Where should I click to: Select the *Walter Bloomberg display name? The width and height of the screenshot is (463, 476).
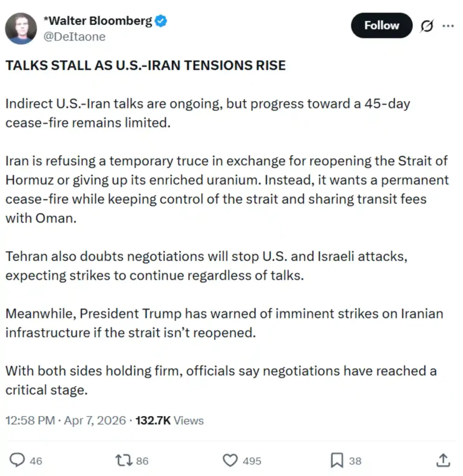pyautogui.click(x=98, y=20)
